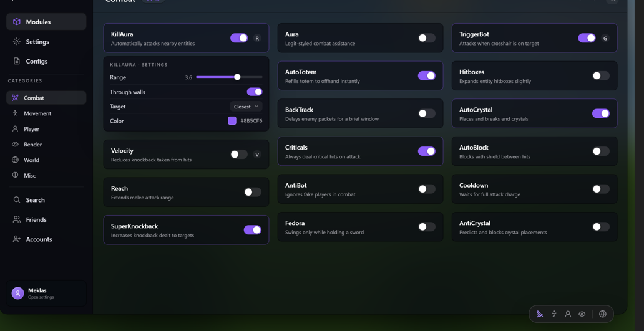Select the Misc category icon in sidebar
Viewport: 644px width, 331px height.
point(15,175)
